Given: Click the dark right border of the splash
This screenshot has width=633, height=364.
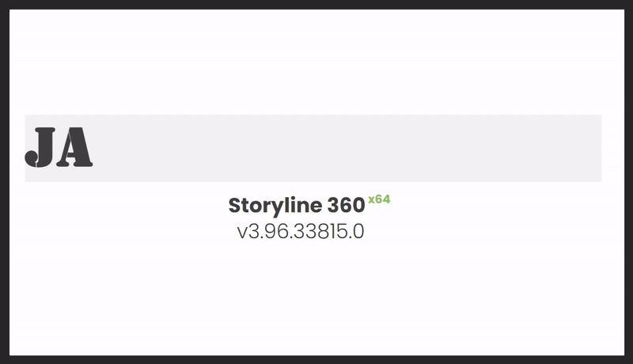Looking at the screenshot, I should pyautogui.click(x=629, y=182).
